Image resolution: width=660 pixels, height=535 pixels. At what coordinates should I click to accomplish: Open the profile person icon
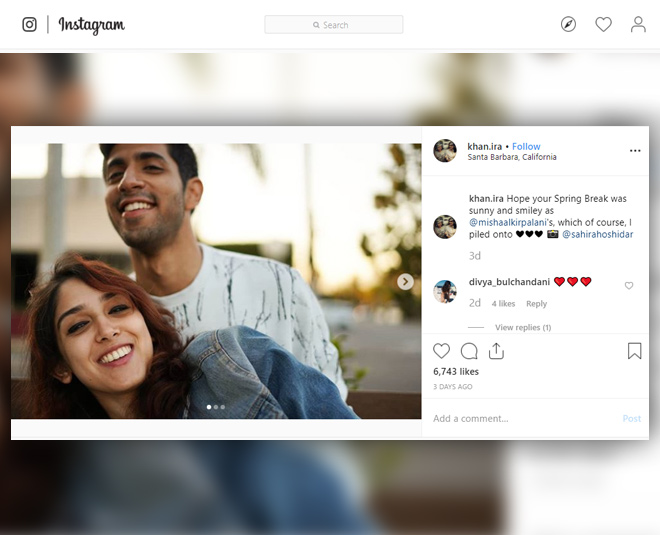pos(638,24)
